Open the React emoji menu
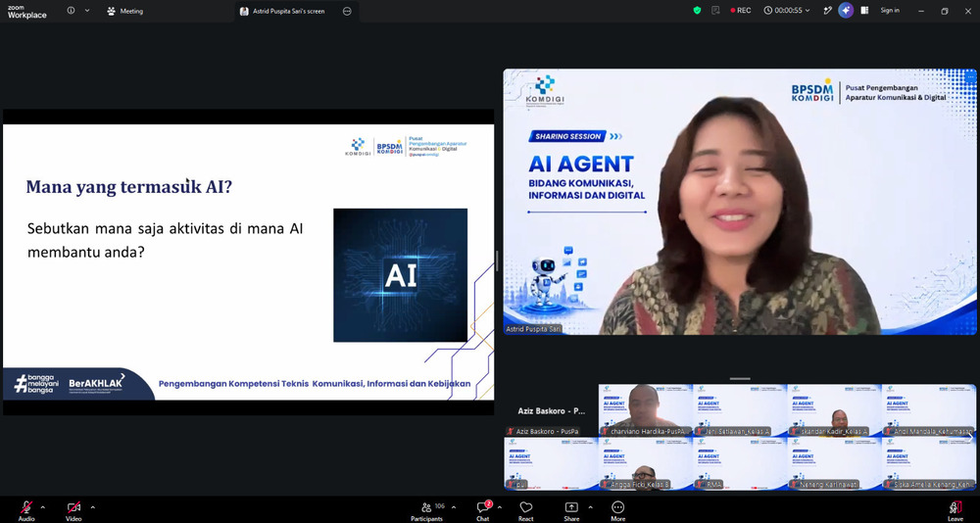The width and height of the screenshot is (980, 523). pyautogui.click(x=525, y=510)
